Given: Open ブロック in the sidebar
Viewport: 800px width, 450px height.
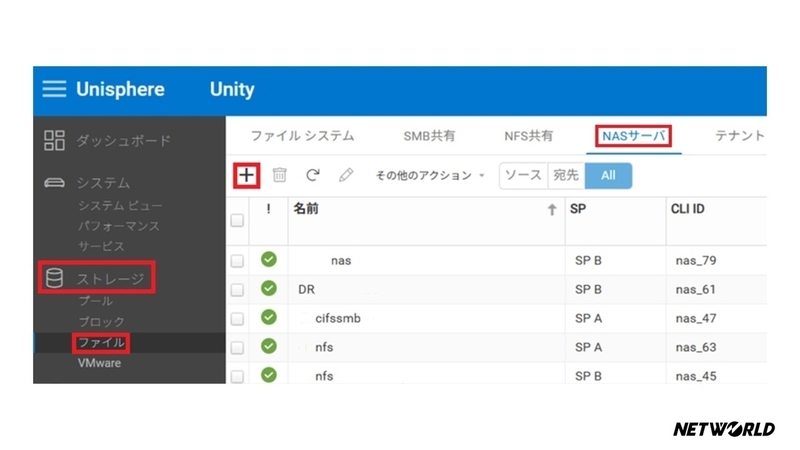Looking at the screenshot, I should coord(102,322).
